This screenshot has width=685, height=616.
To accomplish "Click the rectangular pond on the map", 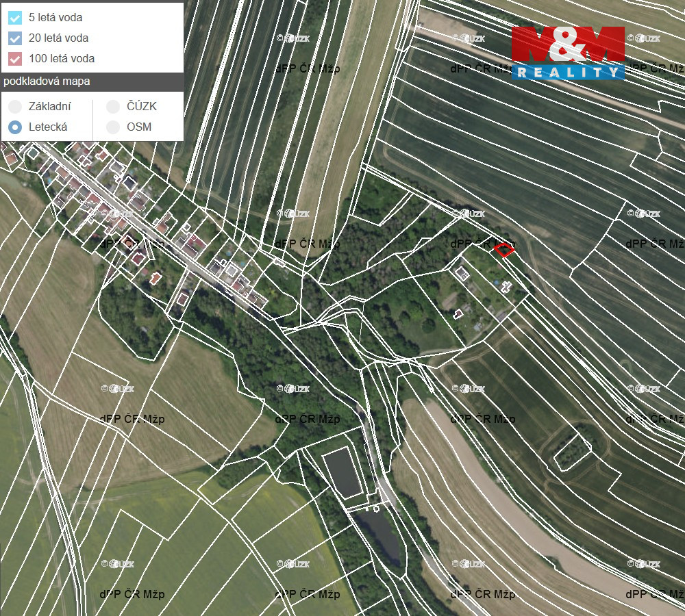I will [342, 473].
